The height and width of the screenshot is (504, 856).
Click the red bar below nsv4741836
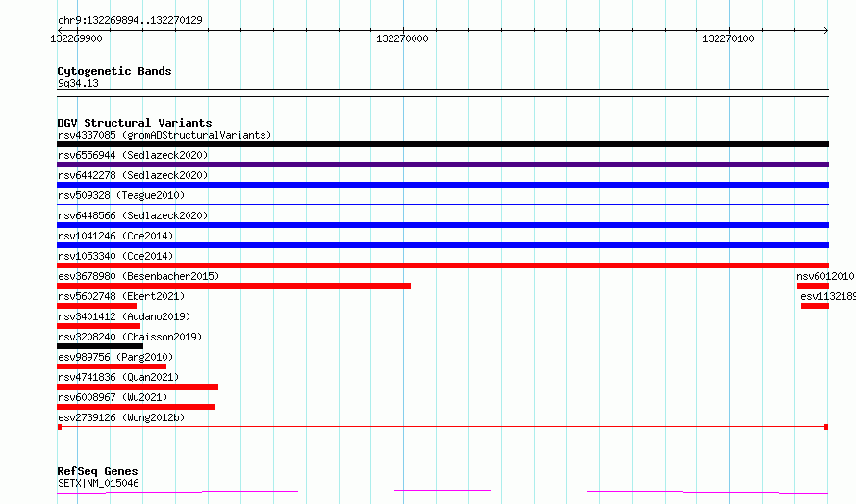[x=138, y=387]
